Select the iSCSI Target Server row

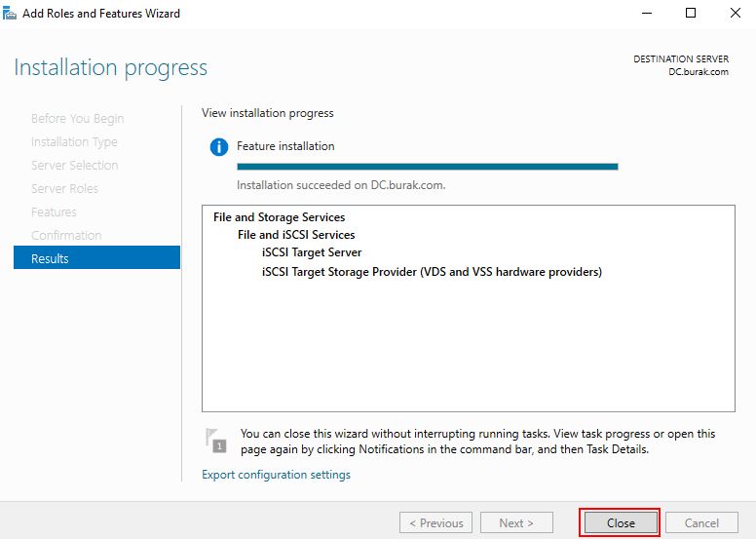click(312, 252)
